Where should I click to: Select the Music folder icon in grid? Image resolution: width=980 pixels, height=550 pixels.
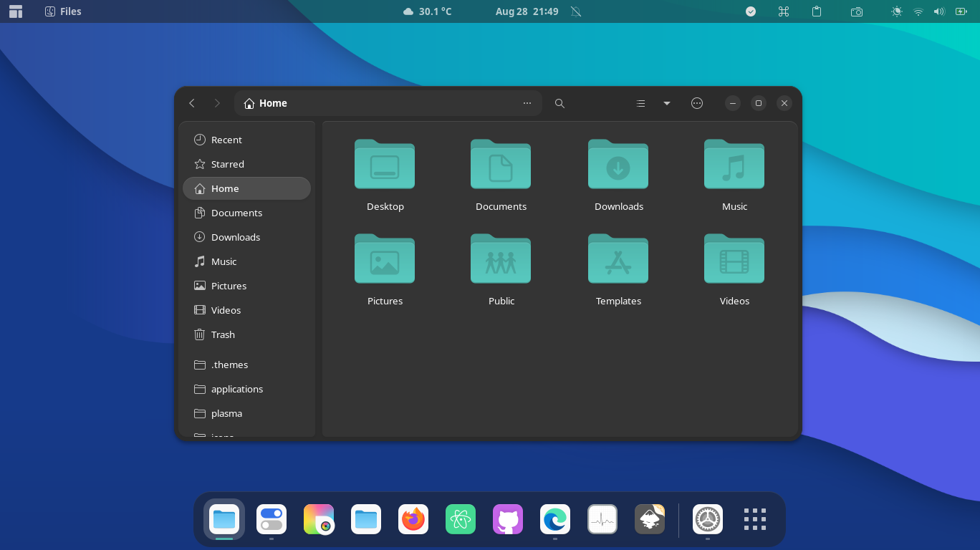[734, 164]
